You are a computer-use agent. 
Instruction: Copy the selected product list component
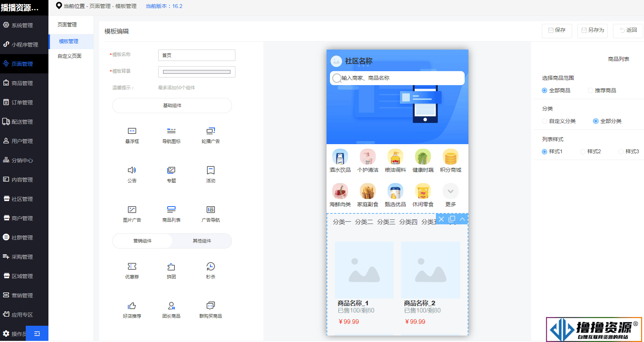tap(452, 219)
